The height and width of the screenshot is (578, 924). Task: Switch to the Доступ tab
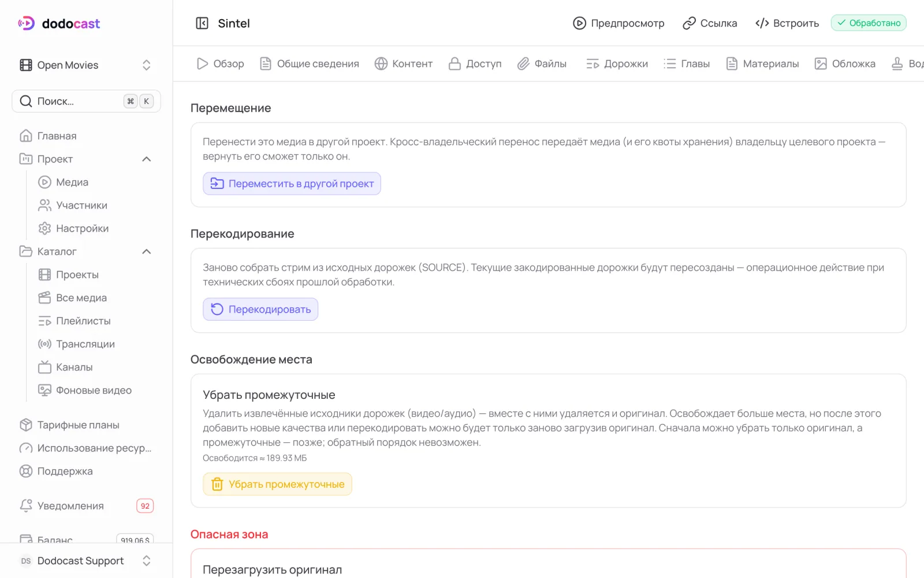click(475, 64)
